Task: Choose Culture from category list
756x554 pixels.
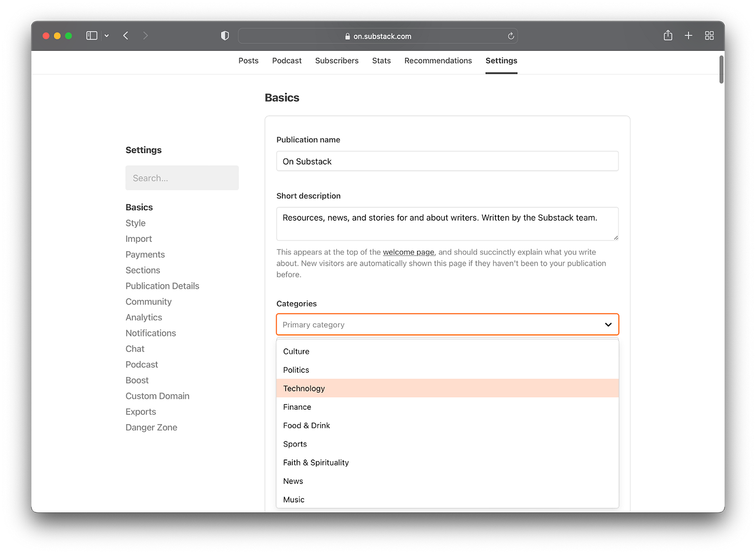Action: tap(448, 352)
